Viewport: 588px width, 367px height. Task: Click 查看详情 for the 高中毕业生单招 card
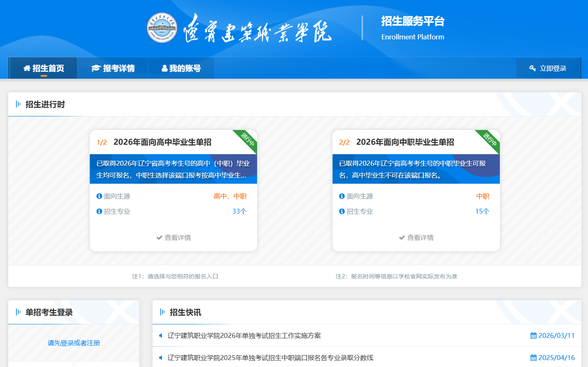173,238
